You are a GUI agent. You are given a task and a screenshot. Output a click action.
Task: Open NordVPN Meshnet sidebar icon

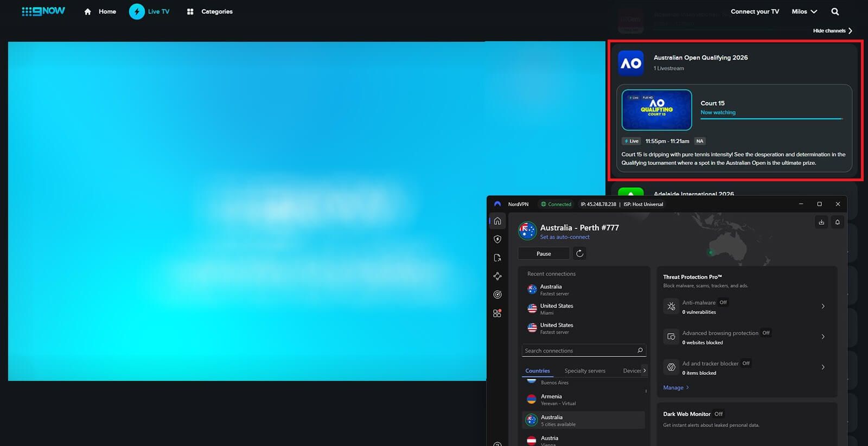(x=497, y=276)
